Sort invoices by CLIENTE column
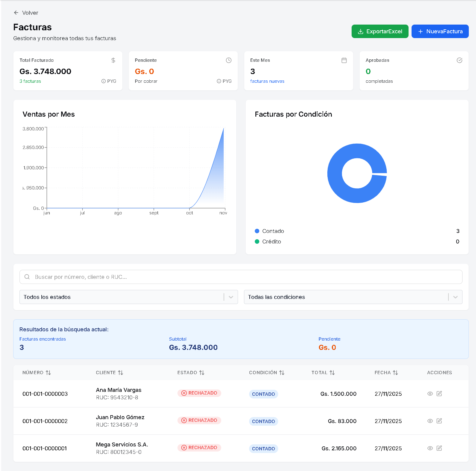 120,373
